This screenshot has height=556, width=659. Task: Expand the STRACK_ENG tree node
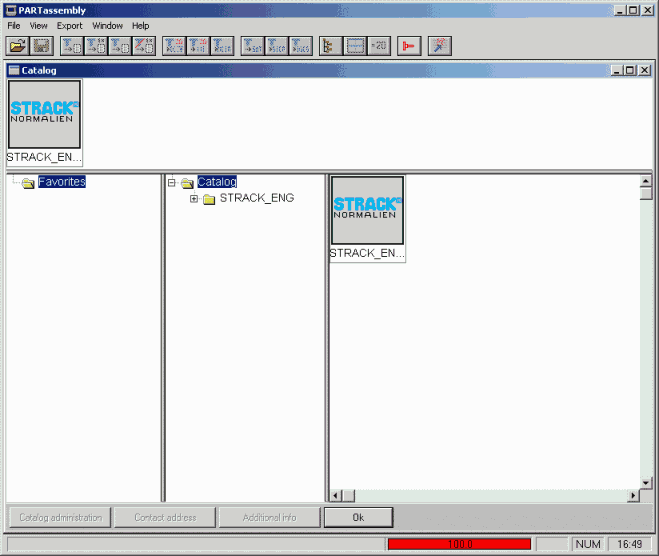[x=194, y=199]
